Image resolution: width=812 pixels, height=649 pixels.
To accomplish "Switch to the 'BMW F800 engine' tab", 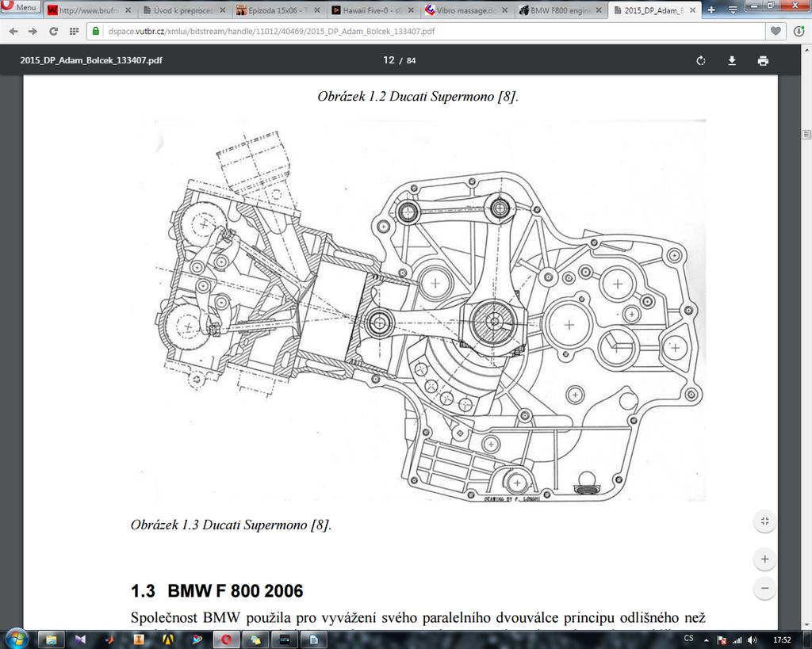I will point(561,10).
